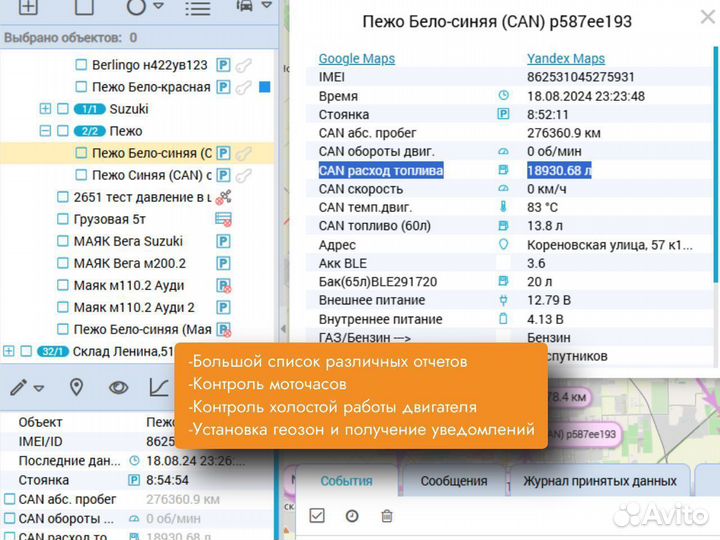720x540 pixels.
Task: Toggle the checkbox for Suzuki group
Action: pyautogui.click(x=63, y=109)
